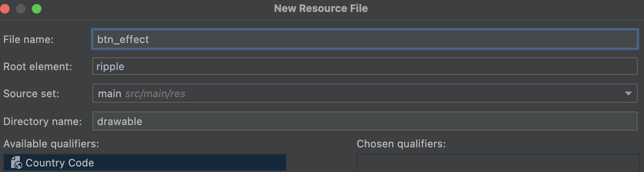Click the src/main/res path hint text
The width and height of the screenshot is (644, 172).
pyautogui.click(x=155, y=94)
